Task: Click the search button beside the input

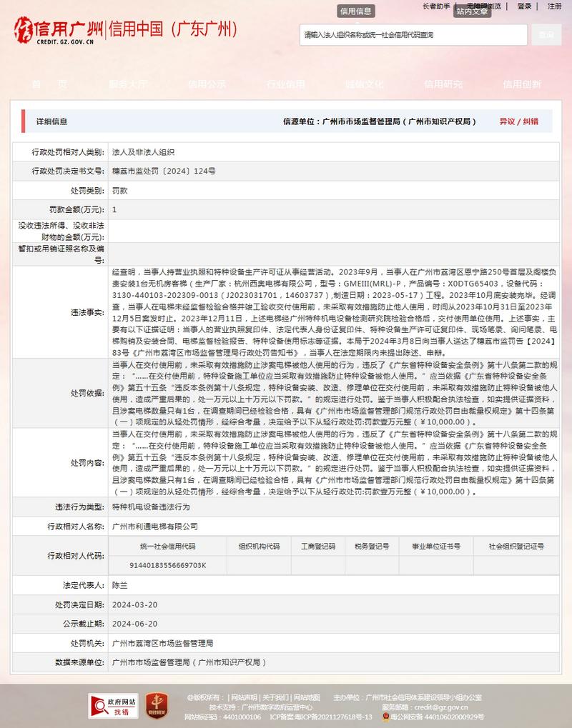Action: pos(546,35)
